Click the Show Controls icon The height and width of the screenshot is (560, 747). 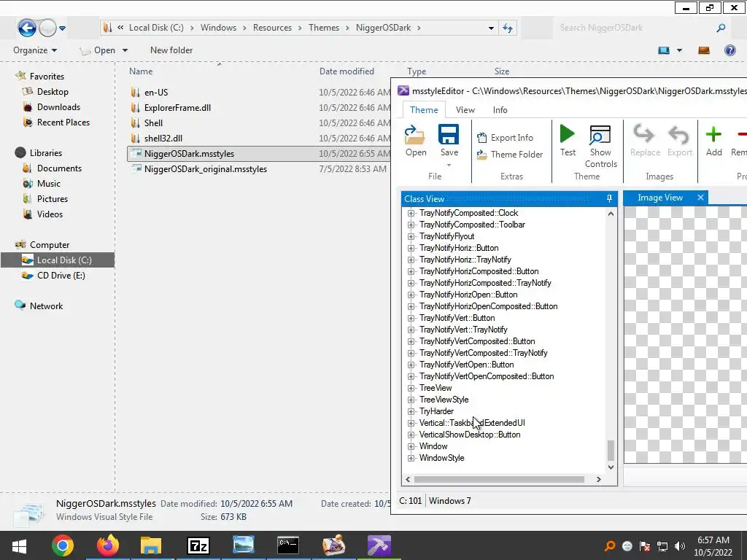(x=600, y=135)
